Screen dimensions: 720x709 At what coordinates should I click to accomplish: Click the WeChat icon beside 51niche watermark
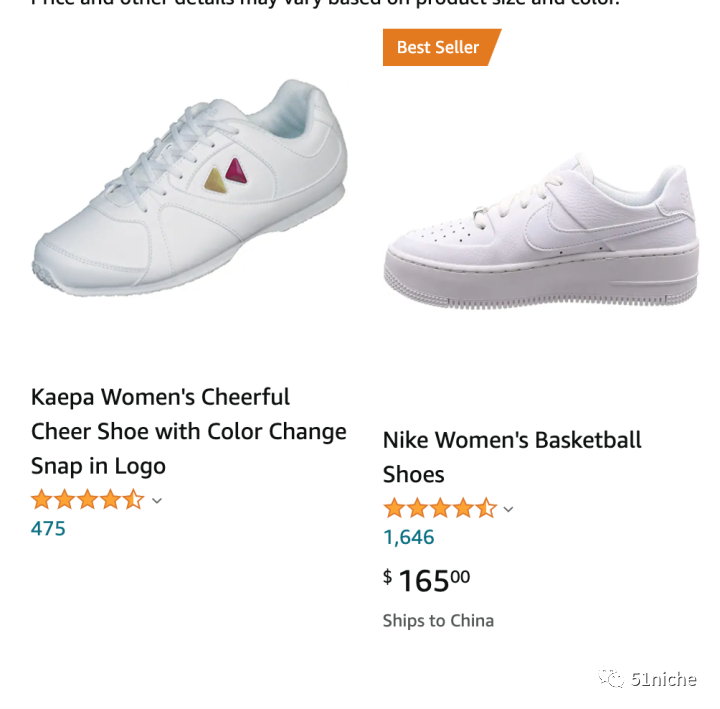611,679
